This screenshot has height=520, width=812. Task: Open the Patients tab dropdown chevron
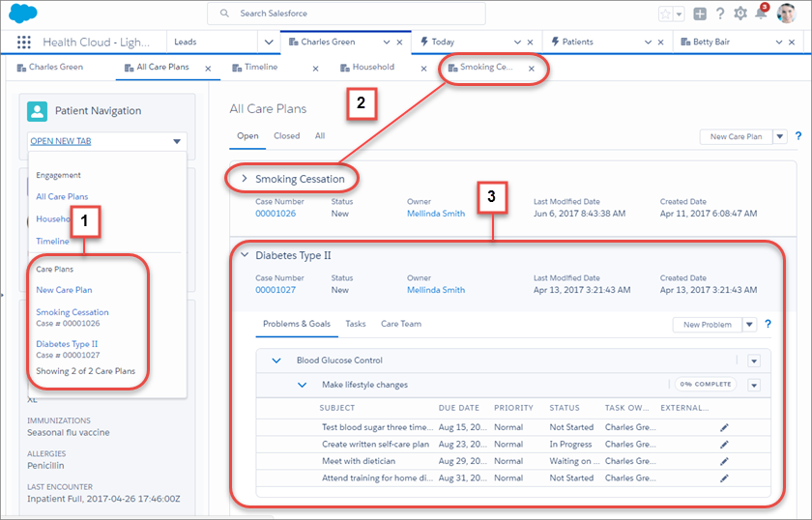coord(648,43)
